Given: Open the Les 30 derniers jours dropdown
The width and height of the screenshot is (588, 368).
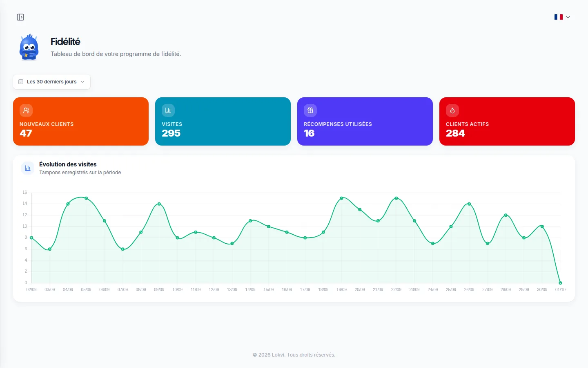Looking at the screenshot, I should [51, 82].
